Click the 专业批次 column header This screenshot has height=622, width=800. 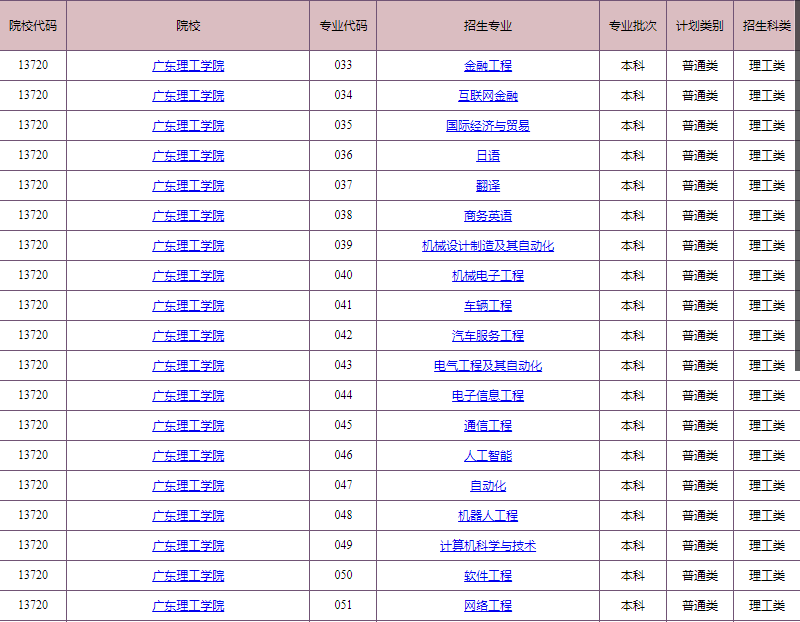coord(633,26)
